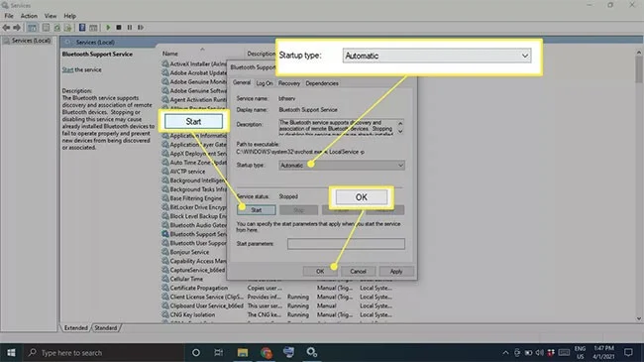Click the Services gears icon on the taskbar
Viewport: 644px width, 362px height.
pos(311,352)
